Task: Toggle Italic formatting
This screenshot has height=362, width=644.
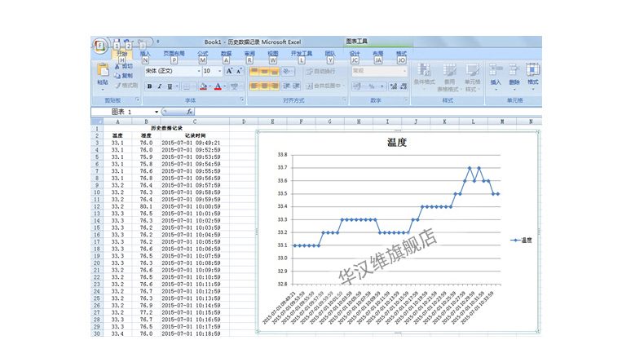Action: (159, 86)
